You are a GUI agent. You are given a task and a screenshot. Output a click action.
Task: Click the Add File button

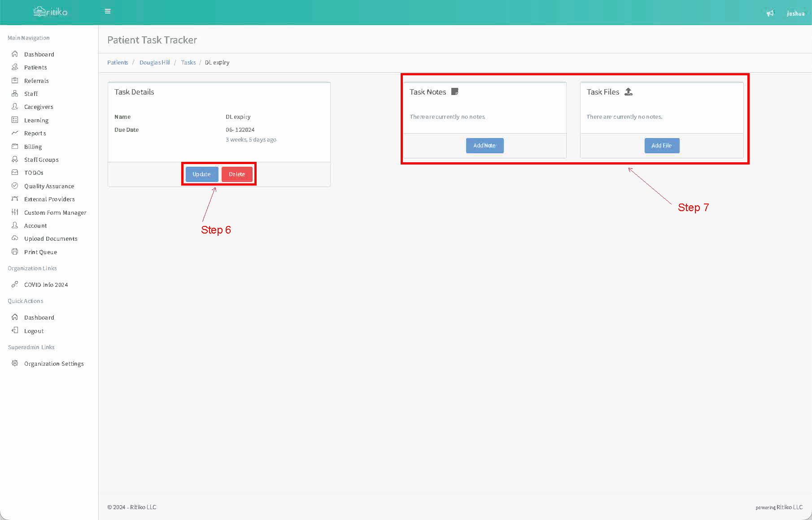click(x=662, y=146)
